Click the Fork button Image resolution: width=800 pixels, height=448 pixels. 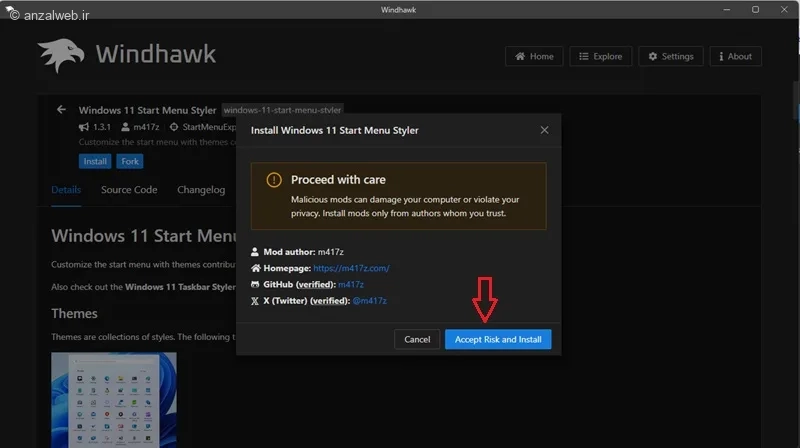click(129, 161)
